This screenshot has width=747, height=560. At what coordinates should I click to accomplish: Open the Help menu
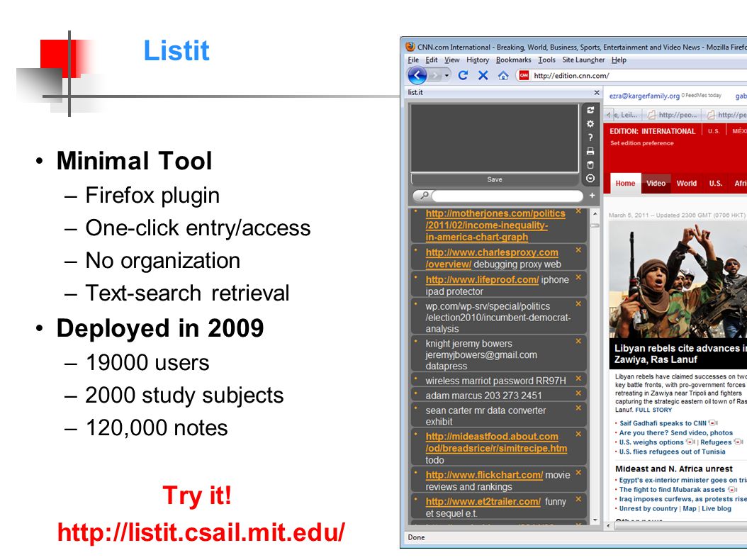619,60
